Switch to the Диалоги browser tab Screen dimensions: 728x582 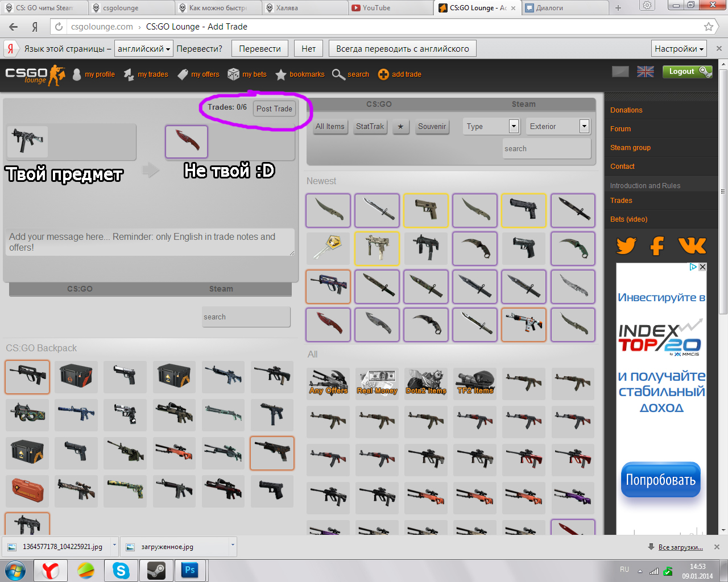click(x=563, y=8)
